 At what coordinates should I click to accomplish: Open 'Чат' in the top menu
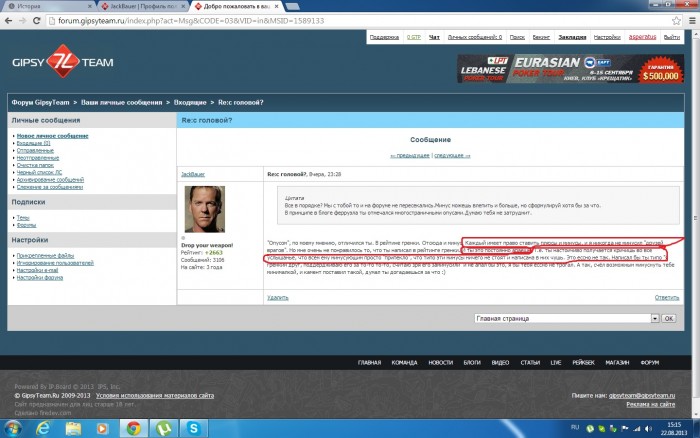coord(434,37)
